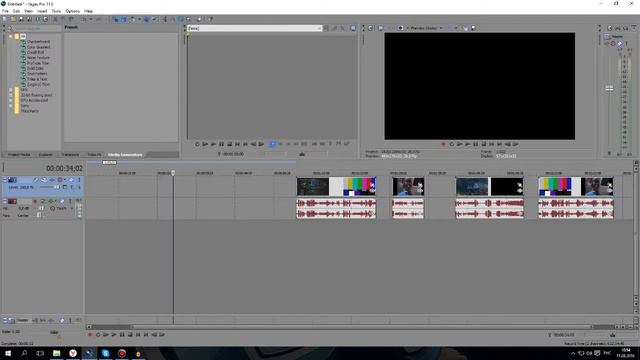Viewport: 640px width, 360px height.
Task: Open Project Video Properties in preview toolbar
Action: pyautogui.click(x=370, y=28)
